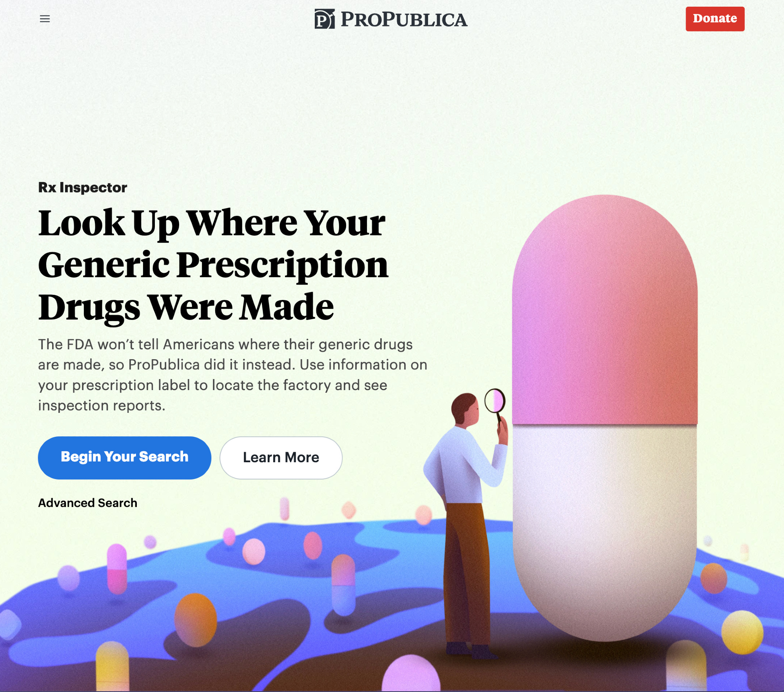Click the man's brown trousers
The image size is (784, 692).
pos(466,572)
